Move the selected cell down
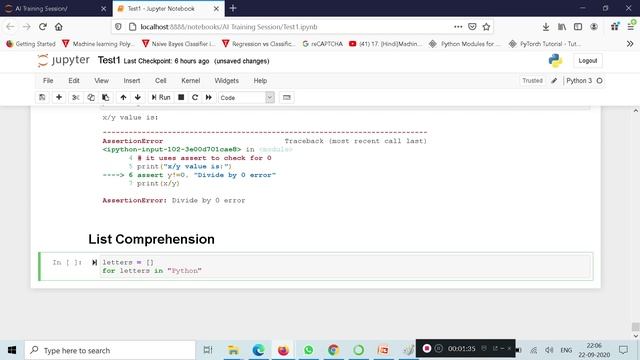This screenshot has width=640, height=360. click(138, 98)
